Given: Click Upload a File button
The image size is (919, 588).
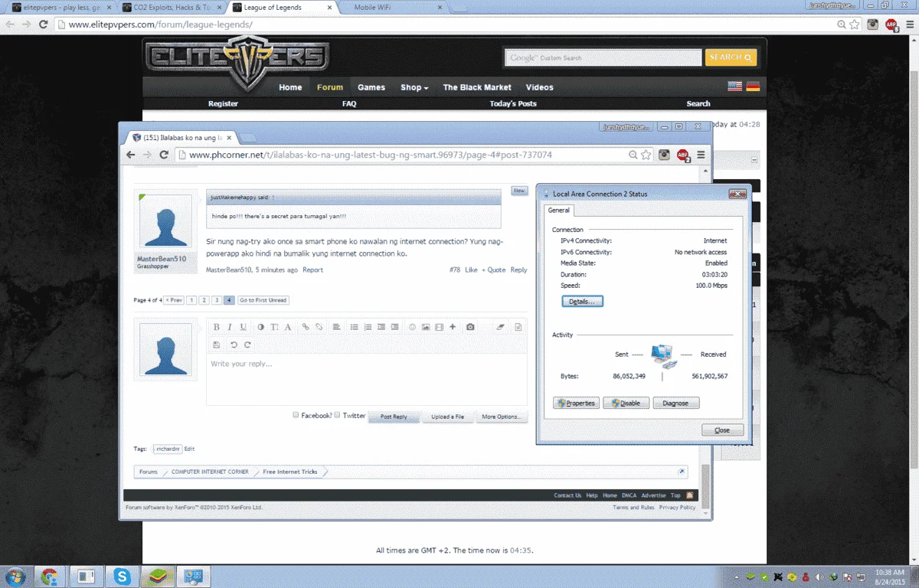Looking at the screenshot, I should pos(447,416).
